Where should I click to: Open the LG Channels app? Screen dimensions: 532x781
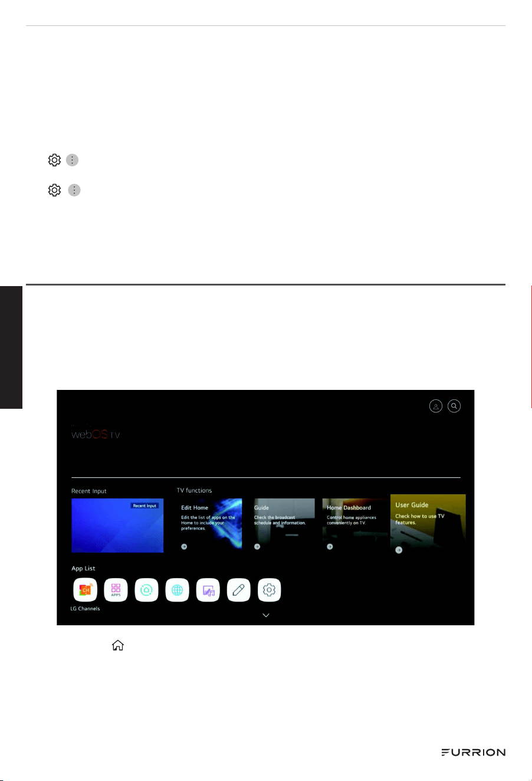[86, 590]
